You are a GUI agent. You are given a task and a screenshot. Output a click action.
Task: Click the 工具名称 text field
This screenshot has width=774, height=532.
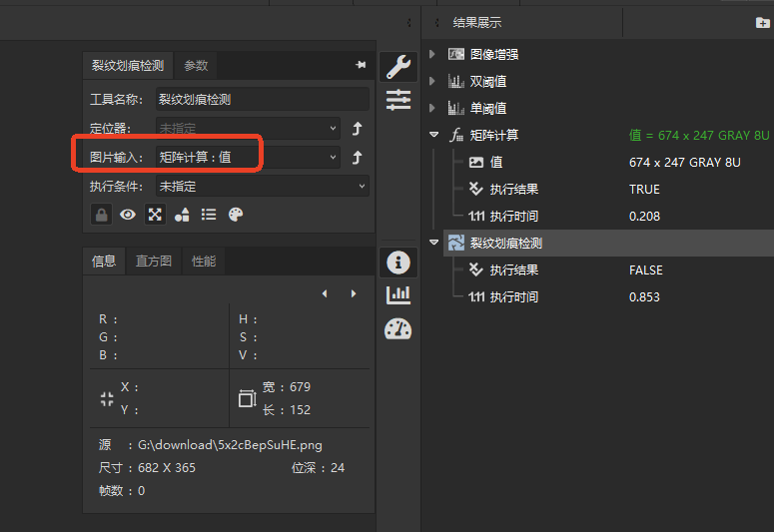point(263,100)
